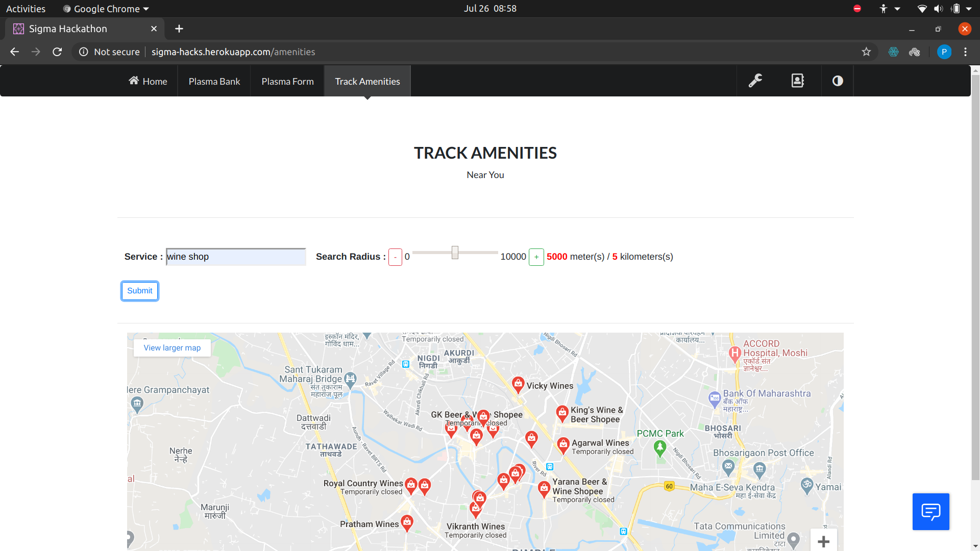Click map zoom in plus button
Image resolution: width=980 pixels, height=551 pixels.
click(823, 541)
